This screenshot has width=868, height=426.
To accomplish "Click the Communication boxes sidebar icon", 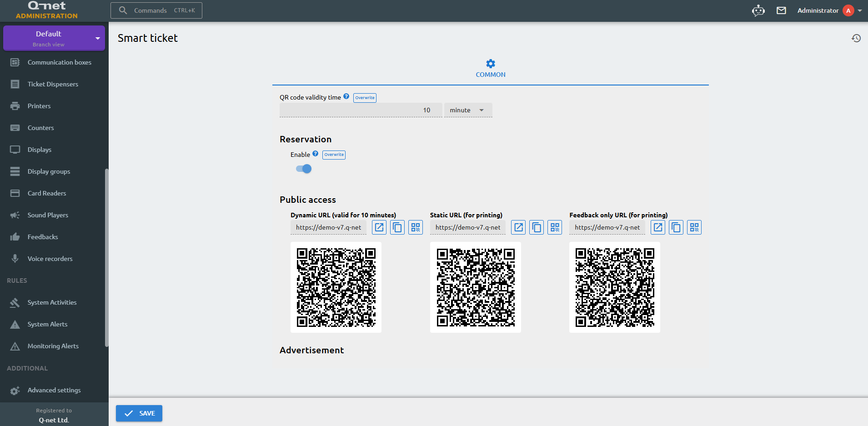I will [15, 62].
